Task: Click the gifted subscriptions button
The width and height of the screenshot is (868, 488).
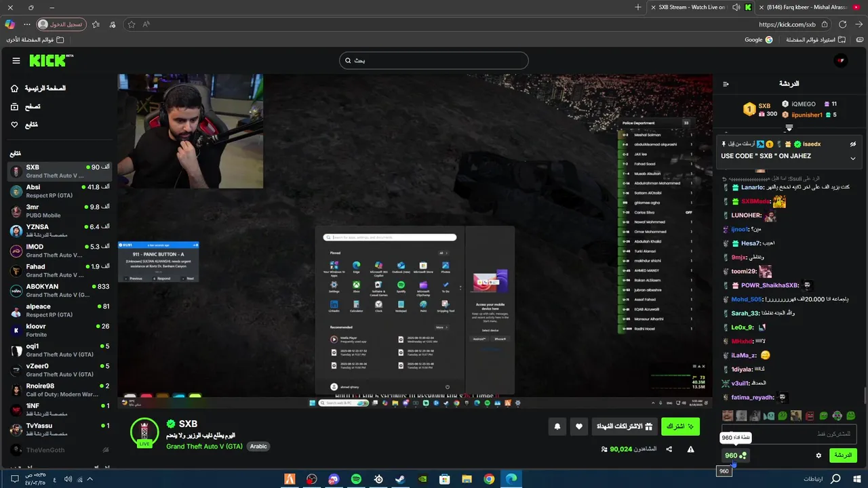Action: 624,426
